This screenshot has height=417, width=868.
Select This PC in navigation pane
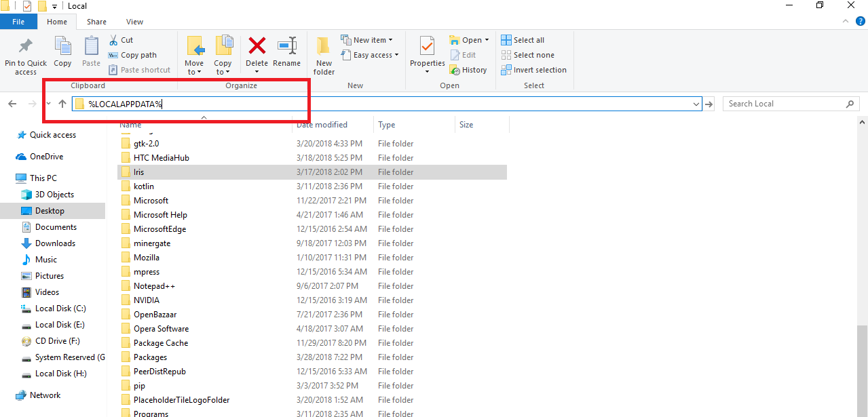pyautogui.click(x=43, y=178)
